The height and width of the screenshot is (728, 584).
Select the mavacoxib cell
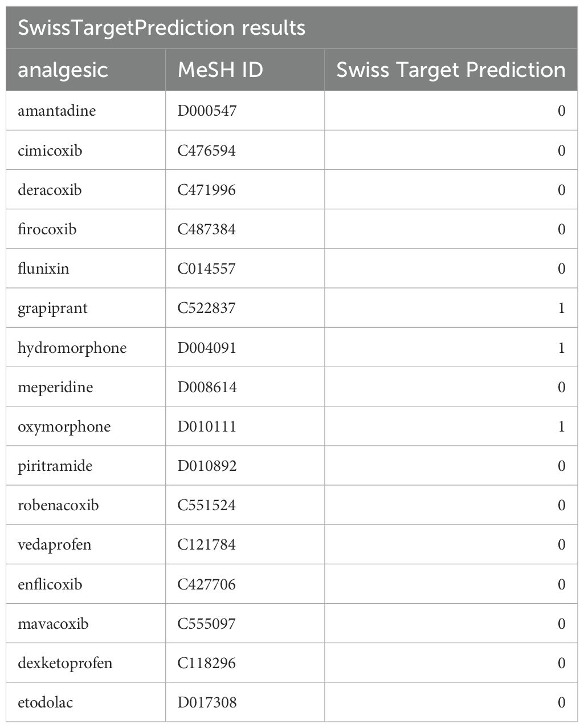point(53,624)
